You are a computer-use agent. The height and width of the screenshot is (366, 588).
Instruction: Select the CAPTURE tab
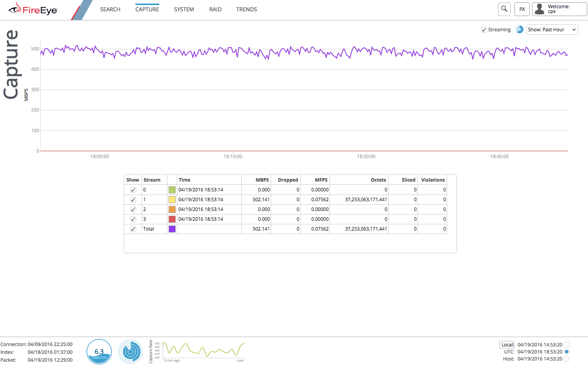147,9
